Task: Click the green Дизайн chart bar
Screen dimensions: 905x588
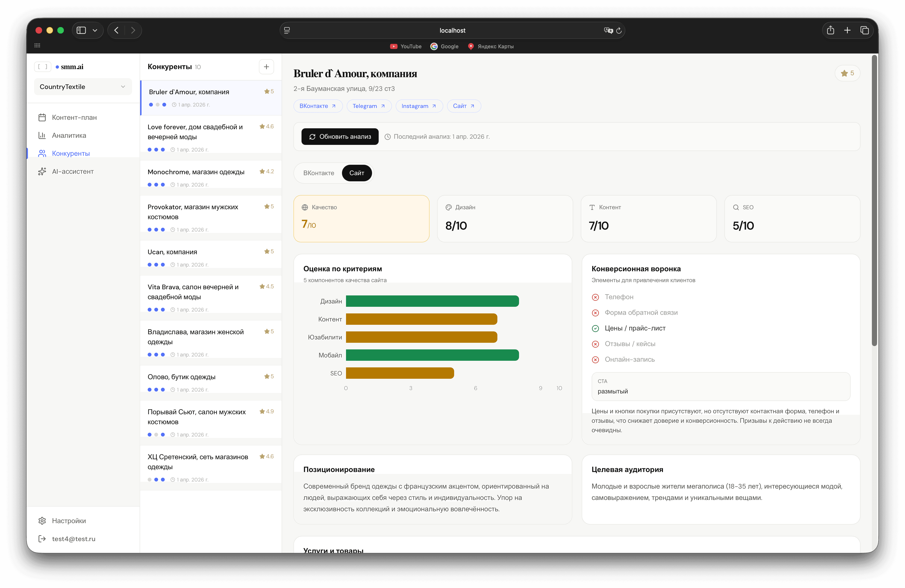Action: [432, 301]
